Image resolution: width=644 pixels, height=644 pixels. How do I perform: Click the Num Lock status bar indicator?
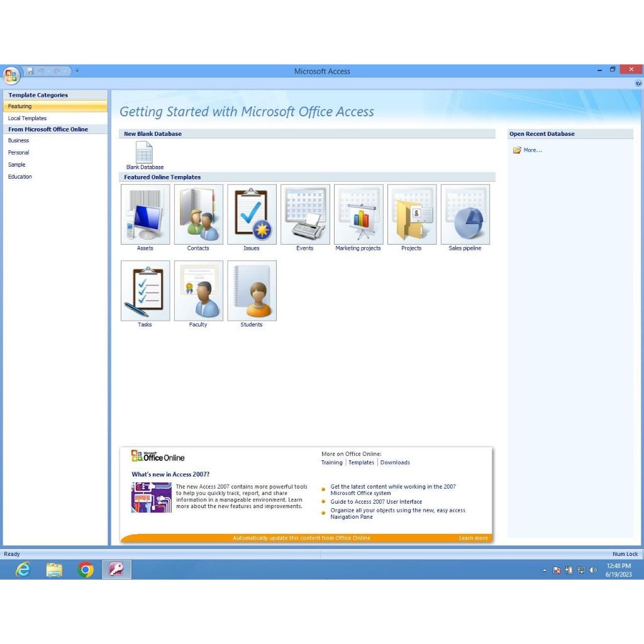point(625,554)
